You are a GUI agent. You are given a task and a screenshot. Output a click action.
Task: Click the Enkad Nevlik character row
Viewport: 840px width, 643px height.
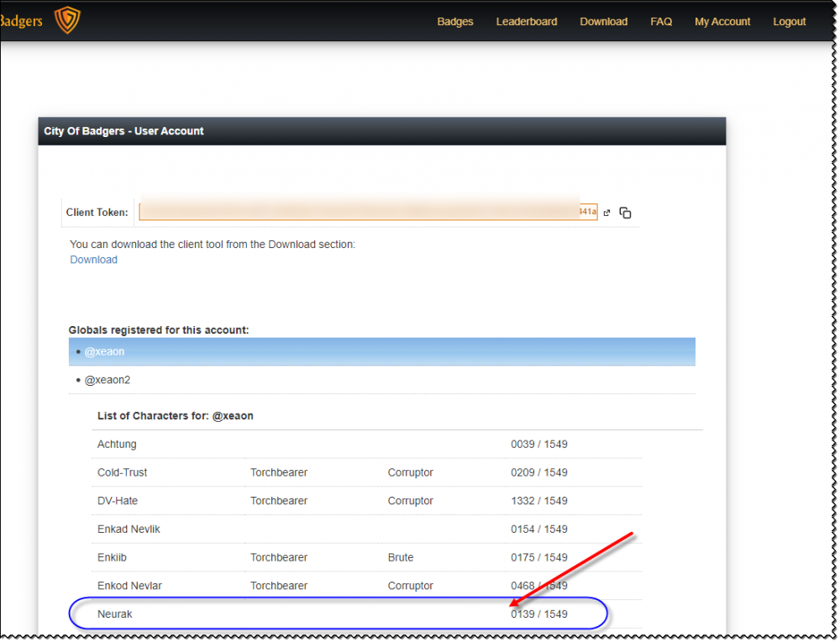129,529
